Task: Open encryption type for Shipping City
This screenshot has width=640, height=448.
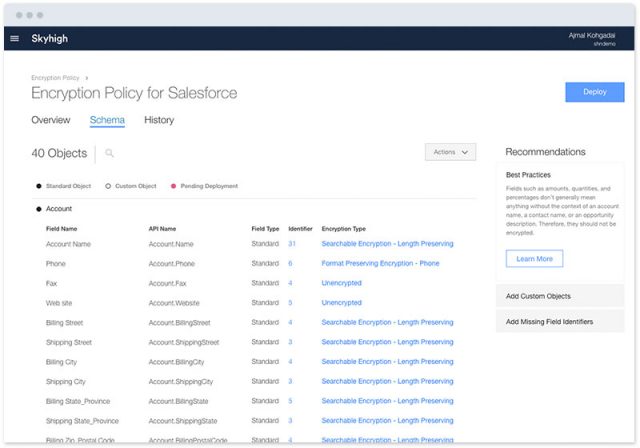Action: pos(387,381)
